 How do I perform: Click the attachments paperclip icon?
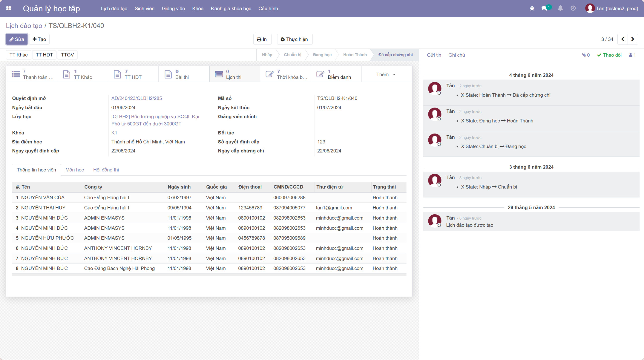[x=586, y=55]
